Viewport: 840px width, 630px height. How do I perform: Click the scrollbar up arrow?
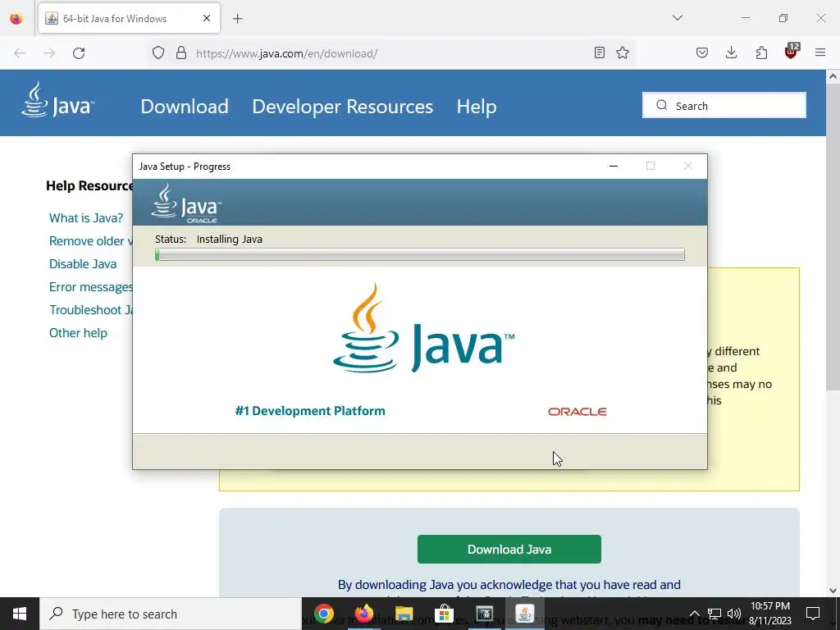(833, 76)
